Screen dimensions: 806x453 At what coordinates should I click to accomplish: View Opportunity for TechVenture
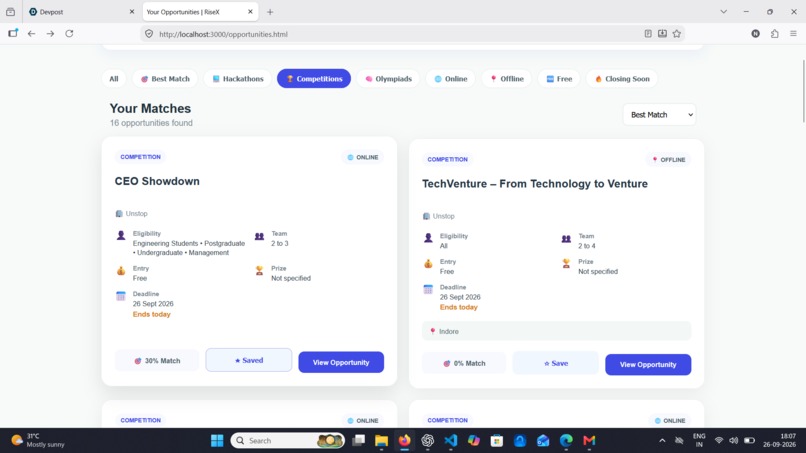click(x=648, y=365)
